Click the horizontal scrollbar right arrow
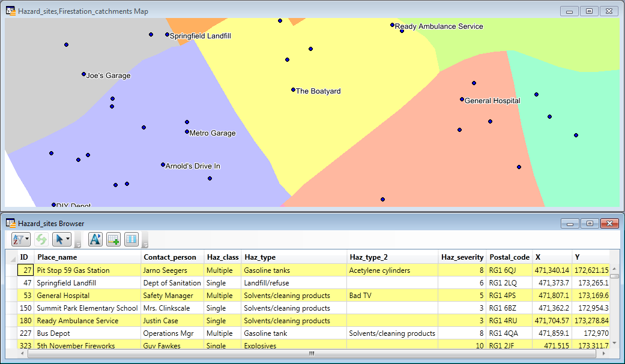The height and width of the screenshot is (364, 625). (x=604, y=353)
